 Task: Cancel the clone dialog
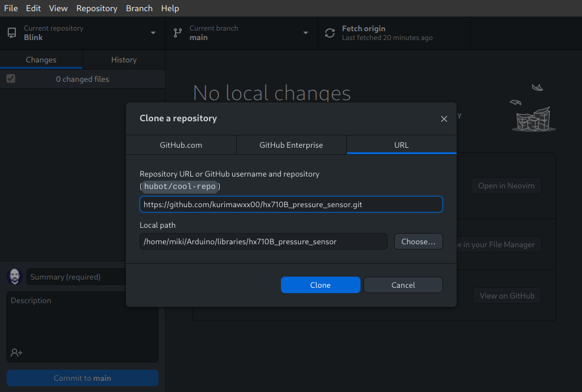(403, 285)
